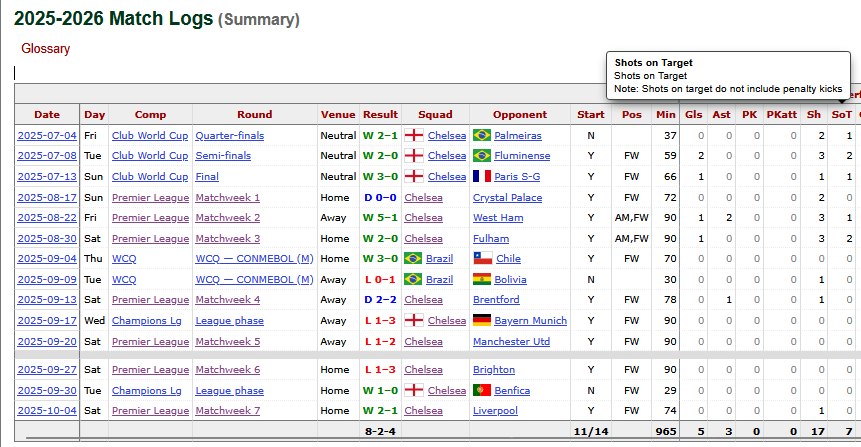
Task: Open WCQ — CONMEBOL (M) link in Bolivia row
Action: [254, 280]
